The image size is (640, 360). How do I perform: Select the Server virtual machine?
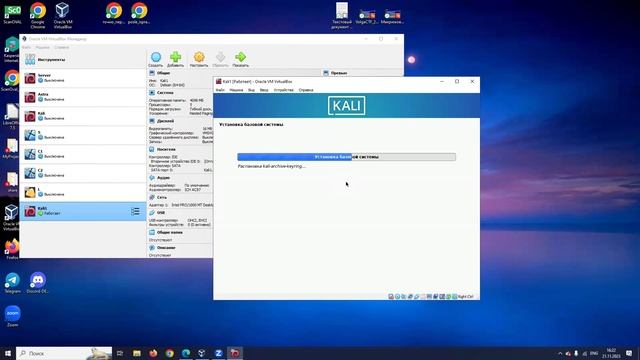[83, 78]
